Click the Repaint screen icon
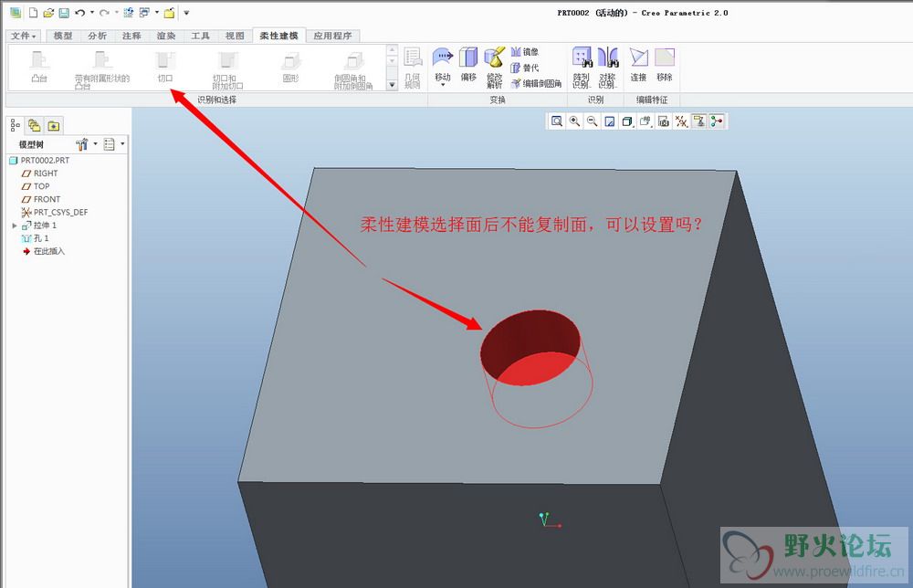This screenshot has height=588, width=913. point(609,121)
